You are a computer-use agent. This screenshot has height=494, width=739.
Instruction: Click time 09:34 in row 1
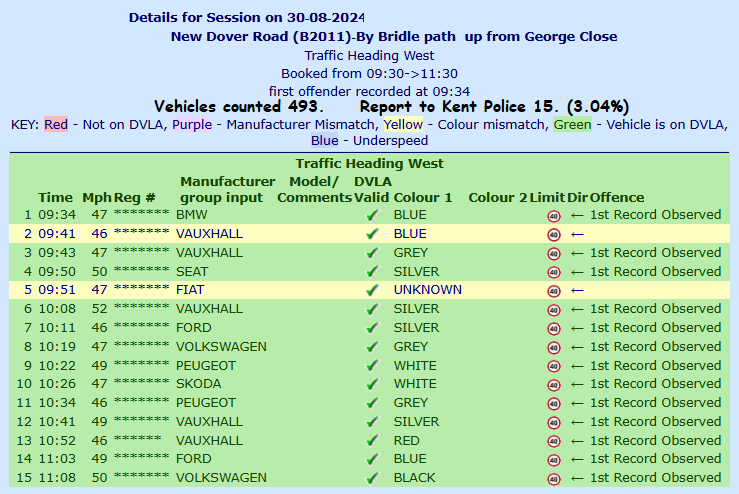click(x=57, y=215)
